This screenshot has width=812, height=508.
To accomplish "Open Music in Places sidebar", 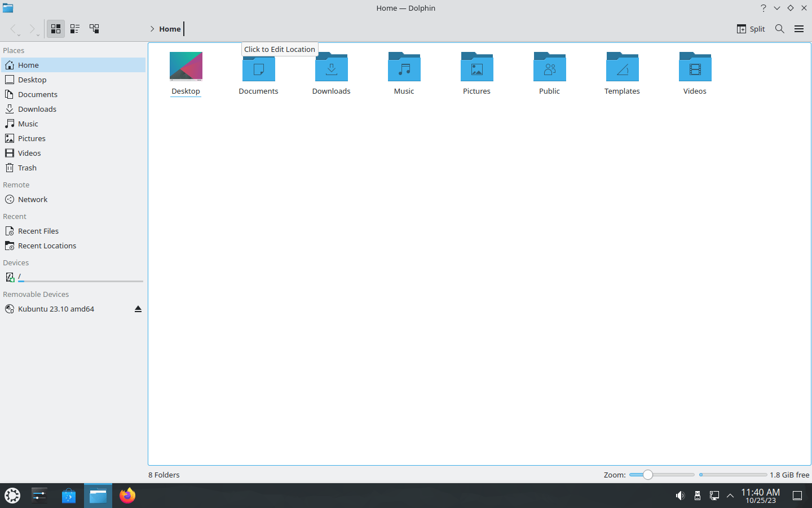I will [73, 124].
